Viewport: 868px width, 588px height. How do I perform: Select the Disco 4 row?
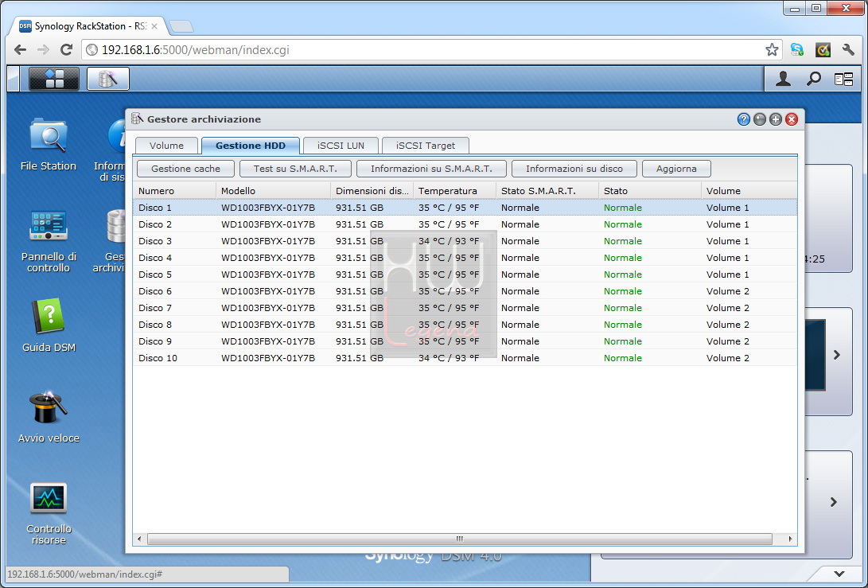[465, 258]
